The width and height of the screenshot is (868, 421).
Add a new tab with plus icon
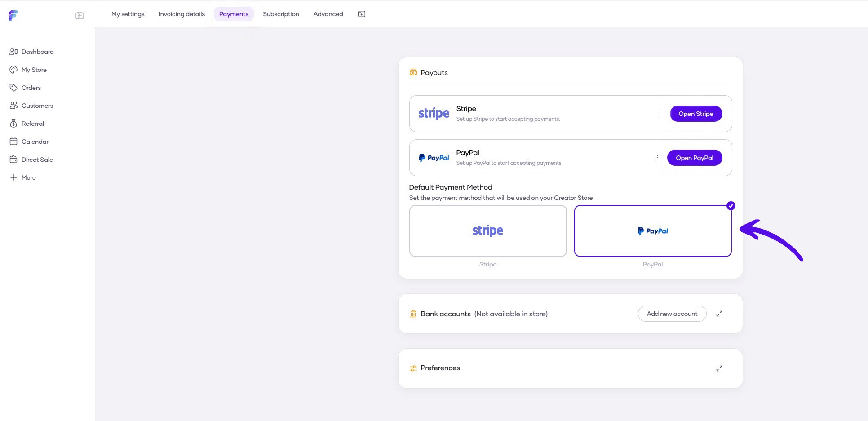click(x=362, y=14)
